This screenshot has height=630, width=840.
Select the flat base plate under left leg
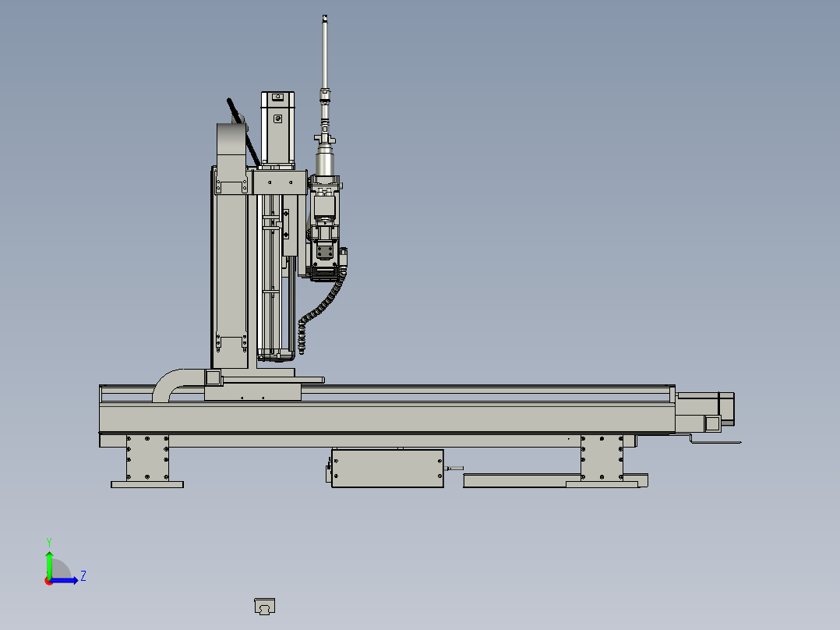tap(147, 484)
